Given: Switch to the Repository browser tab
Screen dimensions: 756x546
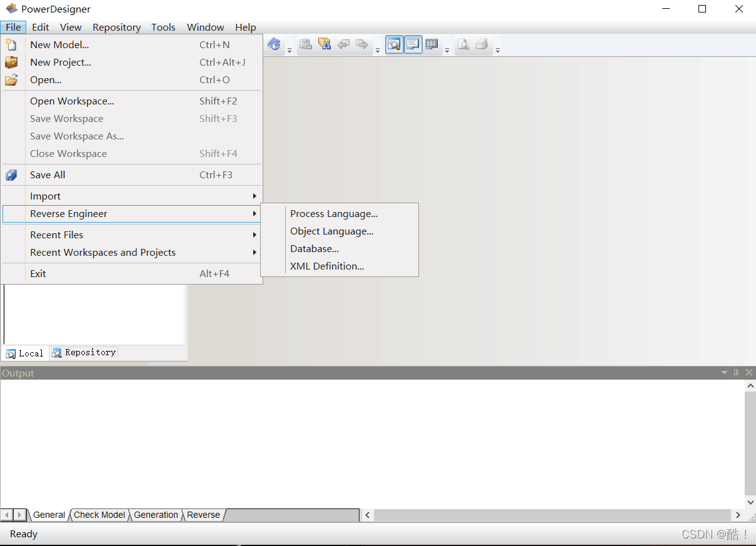Looking at the screenshot, I should [x=84, y=353].
